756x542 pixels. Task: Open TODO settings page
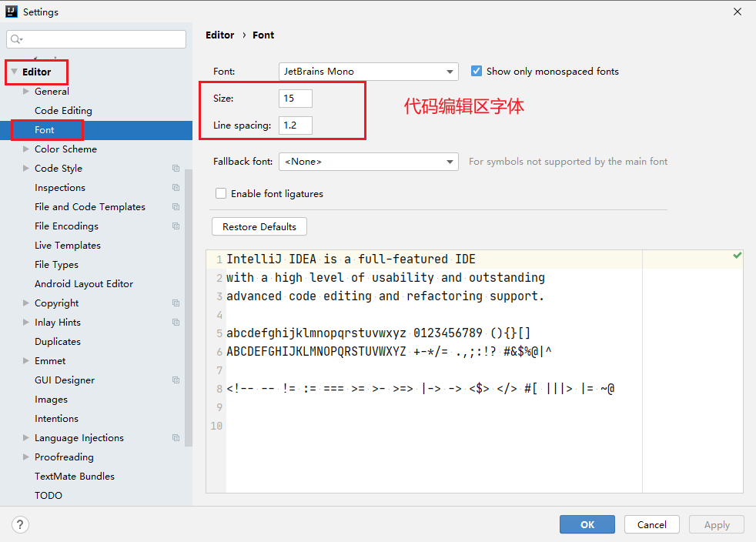pos(49,496)
